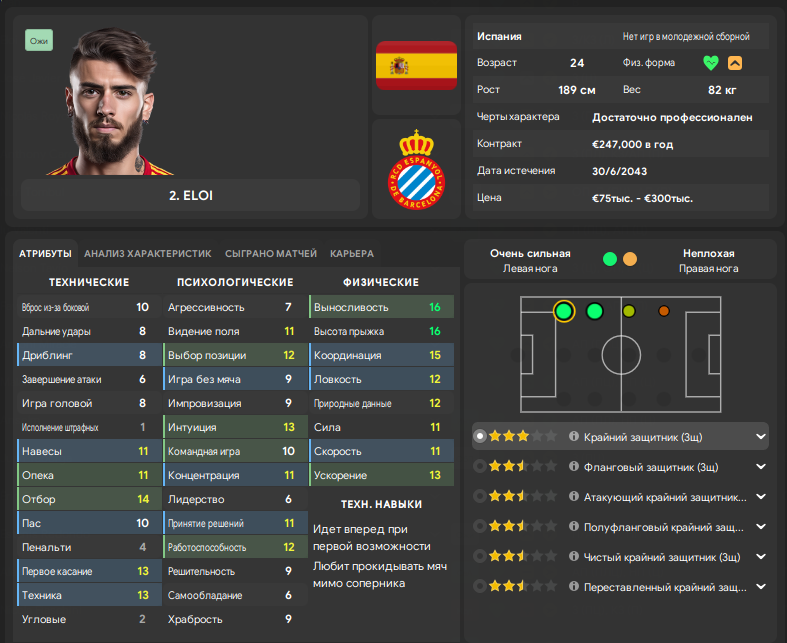The width and height of the screenshot is (787, 643).
Task: Click info icon beside Крайний защитник (Зщ)
Action: (574, 436)
